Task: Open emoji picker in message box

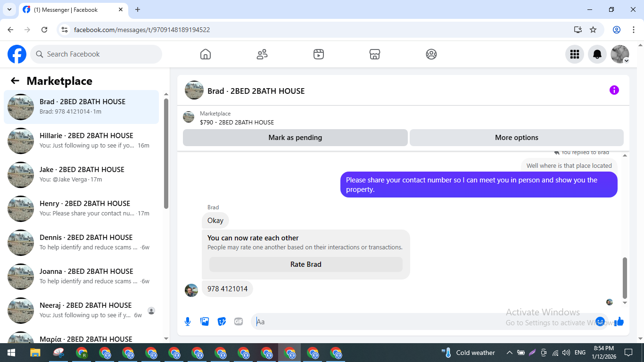Action: point(600,321)
